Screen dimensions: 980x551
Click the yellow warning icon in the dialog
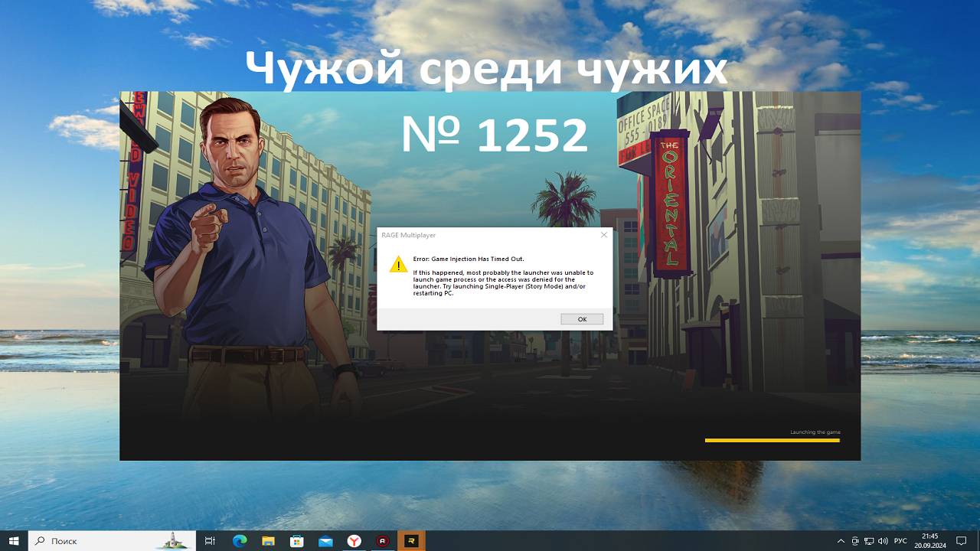[x=398, y=265]
